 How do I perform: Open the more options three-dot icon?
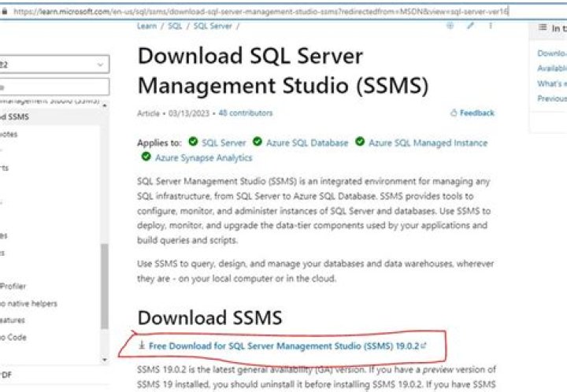pos(491,26)
